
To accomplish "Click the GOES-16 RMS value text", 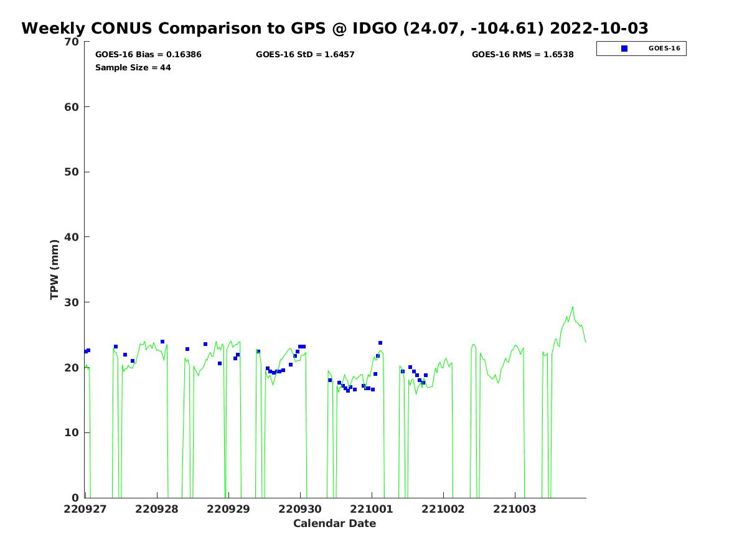I will point(522,55).
